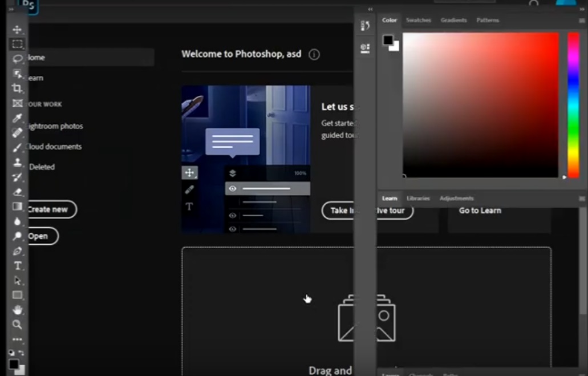This screenshot has width=588, height=376.
Task: Select the Brush tool
Action: coord(18,147)
